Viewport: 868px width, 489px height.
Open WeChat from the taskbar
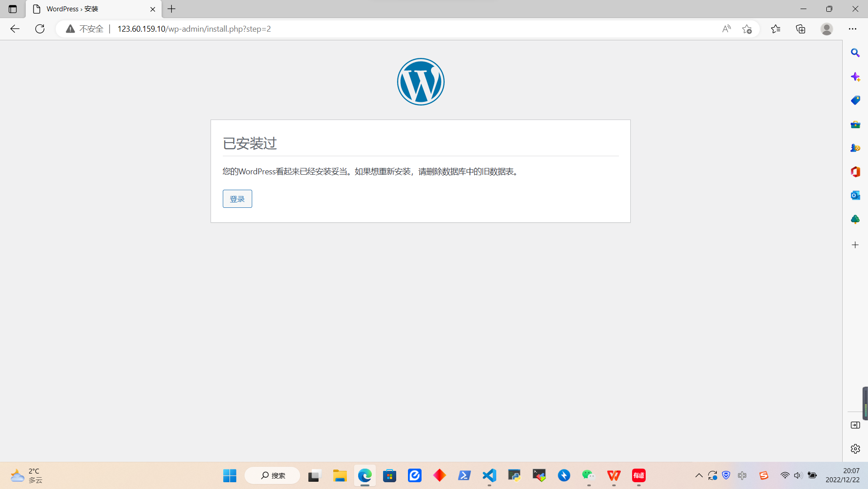589,475
